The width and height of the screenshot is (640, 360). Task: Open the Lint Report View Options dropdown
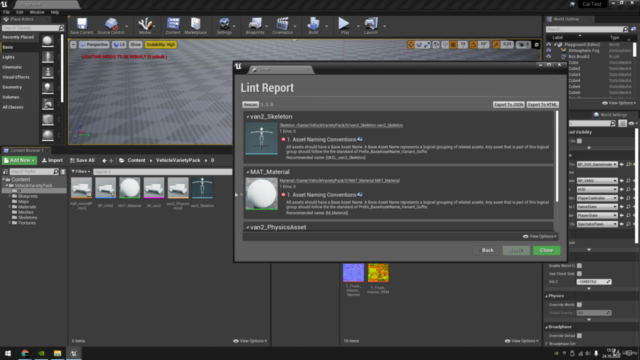coord(540,236)
